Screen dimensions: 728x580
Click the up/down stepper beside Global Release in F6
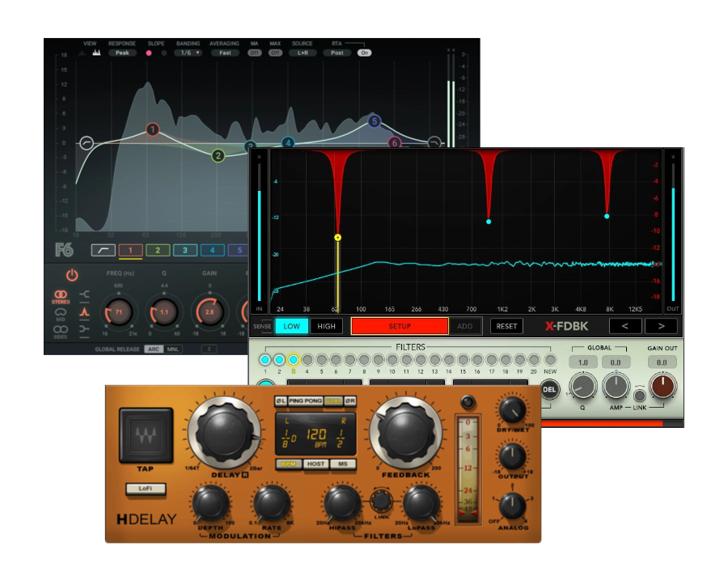tap(209, 349)
